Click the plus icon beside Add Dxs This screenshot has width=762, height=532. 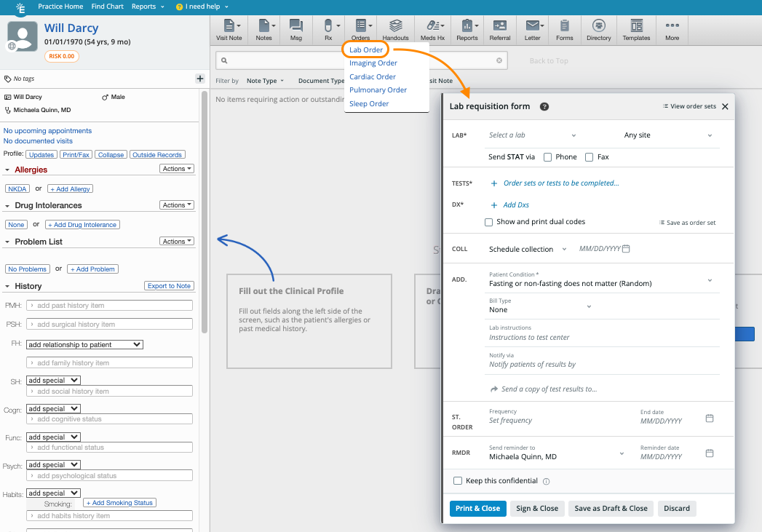coord(494,205)
